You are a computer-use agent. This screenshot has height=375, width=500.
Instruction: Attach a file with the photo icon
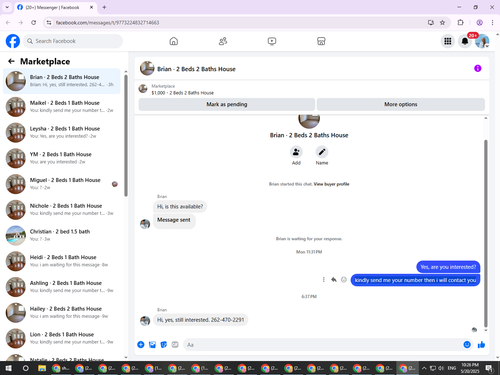[x=152, y=345]
